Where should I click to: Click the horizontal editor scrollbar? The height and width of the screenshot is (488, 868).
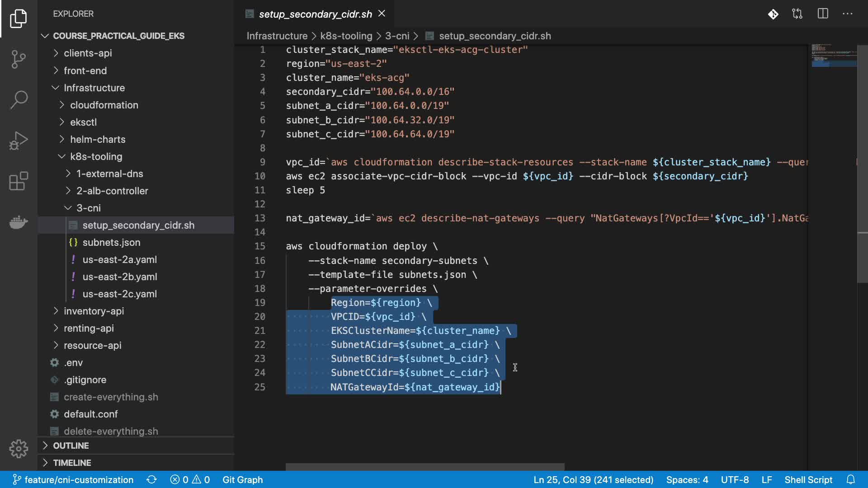coord(425,466)
